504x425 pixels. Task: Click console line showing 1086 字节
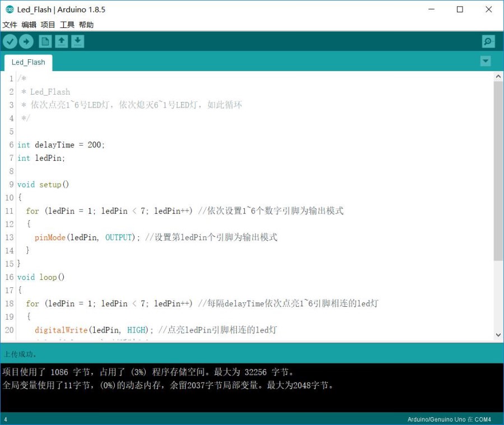(x=148, y=372)
